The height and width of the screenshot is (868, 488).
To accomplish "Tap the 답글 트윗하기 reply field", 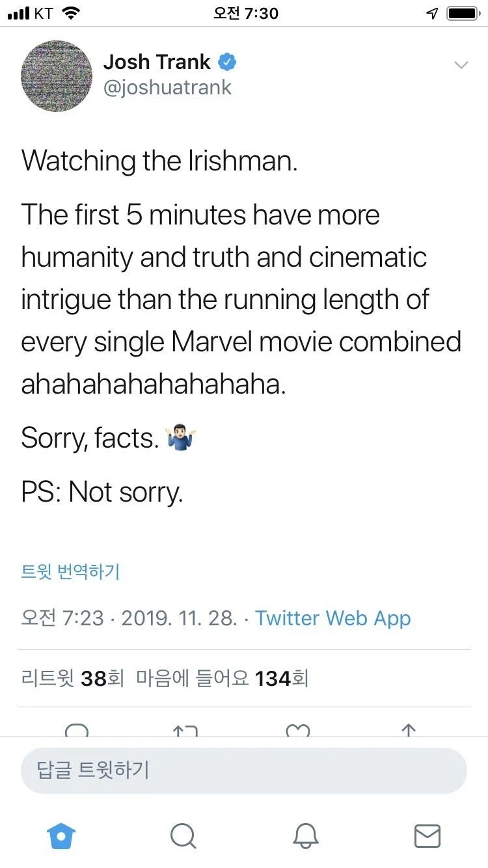I will pyautogui.click(x=244, y=770).
